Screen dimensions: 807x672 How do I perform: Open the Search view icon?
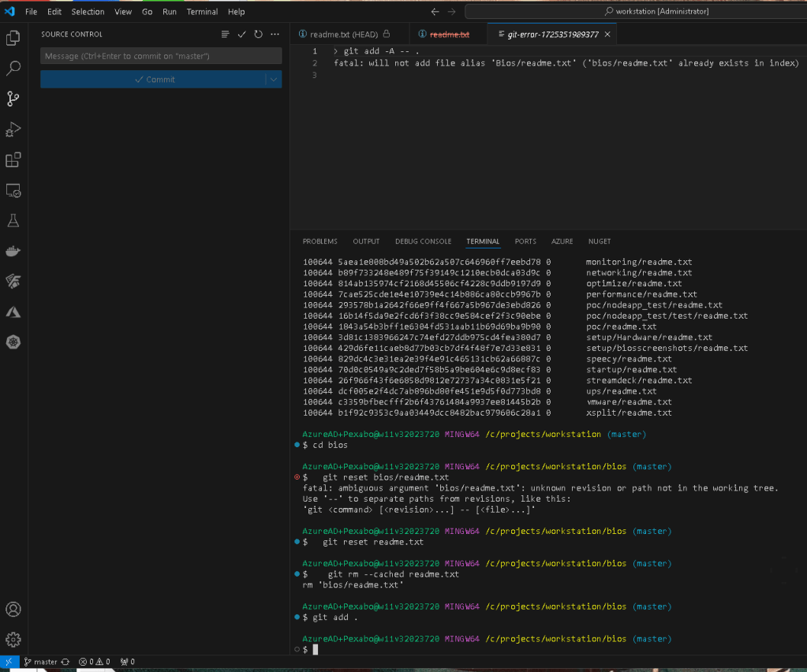(13, 68)
